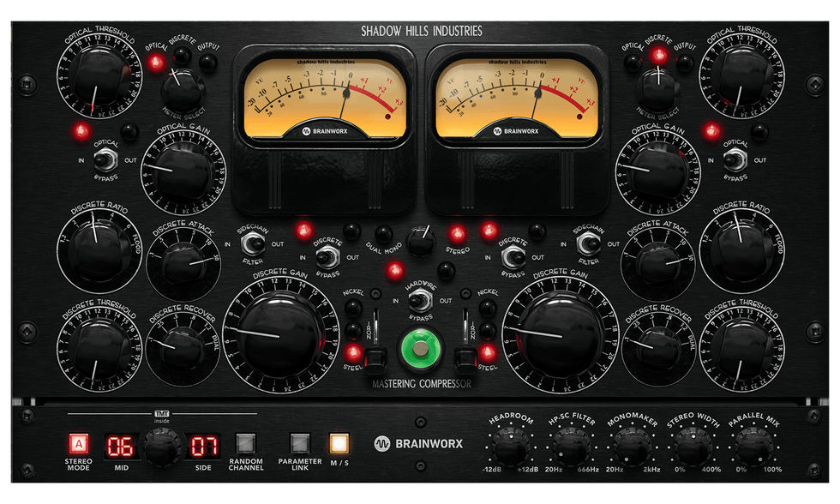Click the Parallel Mix knob
This screenshot has width=840, height=504.
754,447
